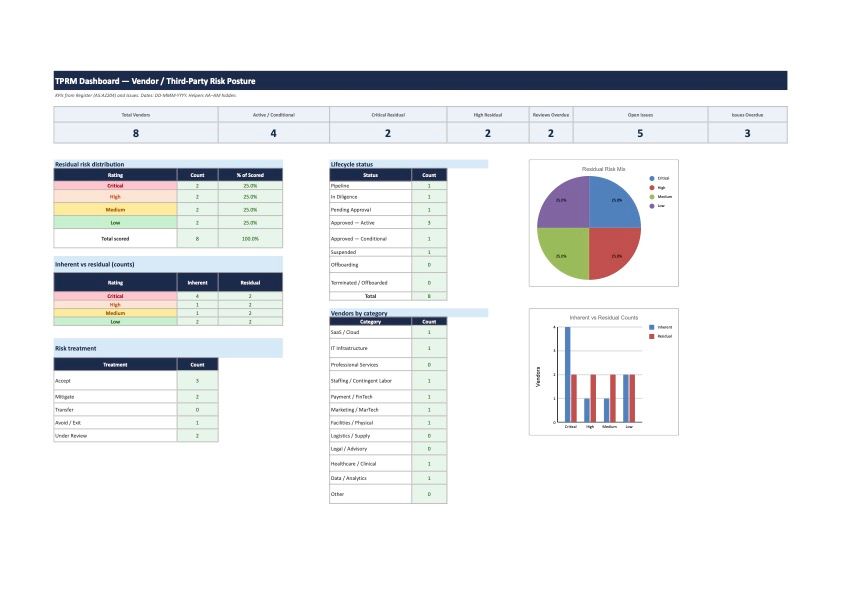The height and width of the screenshot is (595, 842).
Task: Select the Total Vendors KPI label
Action: pos(136,115)
